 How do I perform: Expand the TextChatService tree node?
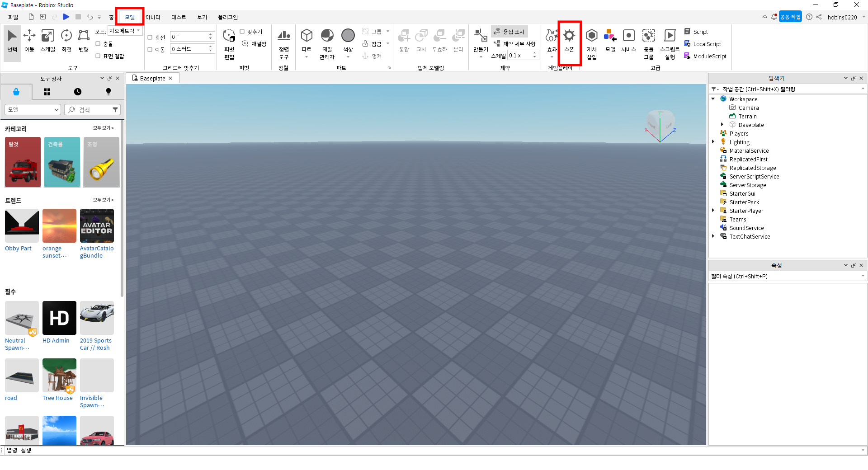713,236
